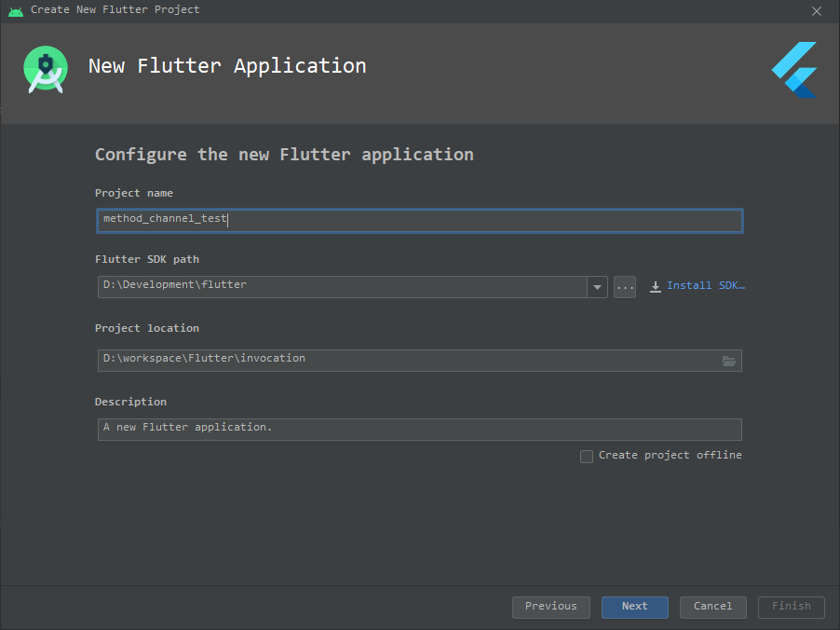
Task: Click the 'New Flutter Application' title text
Action: pyautogui.click(x=227, y=66)
